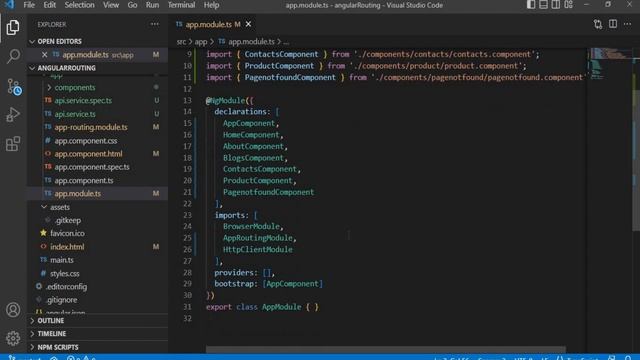Open the Selection menu
This screenshot has height=360, width=640.
(79, 5)
